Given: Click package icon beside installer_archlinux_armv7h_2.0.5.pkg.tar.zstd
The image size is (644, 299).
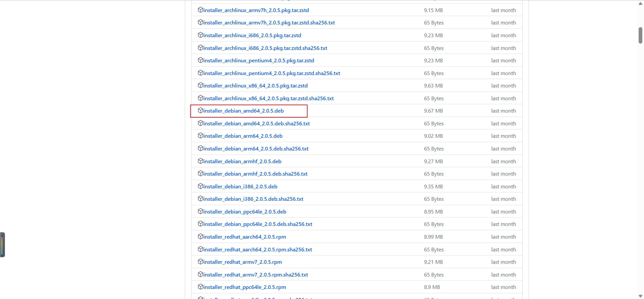Looking at the screenshot, I should click(x=201, y=10).
